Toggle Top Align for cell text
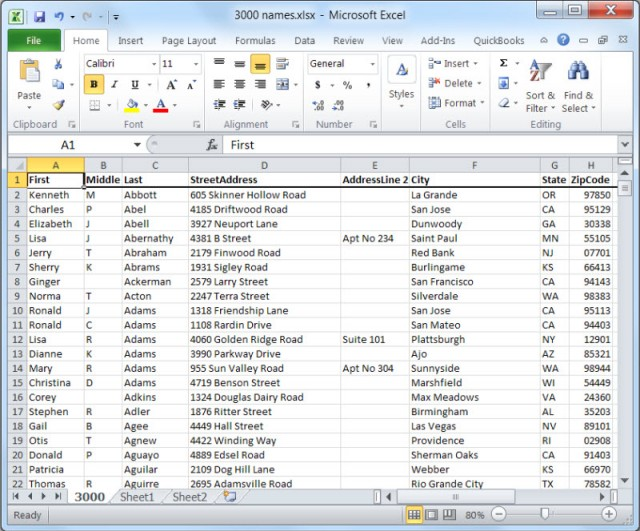Screen dimensions: 640x531 pos(219,62)
